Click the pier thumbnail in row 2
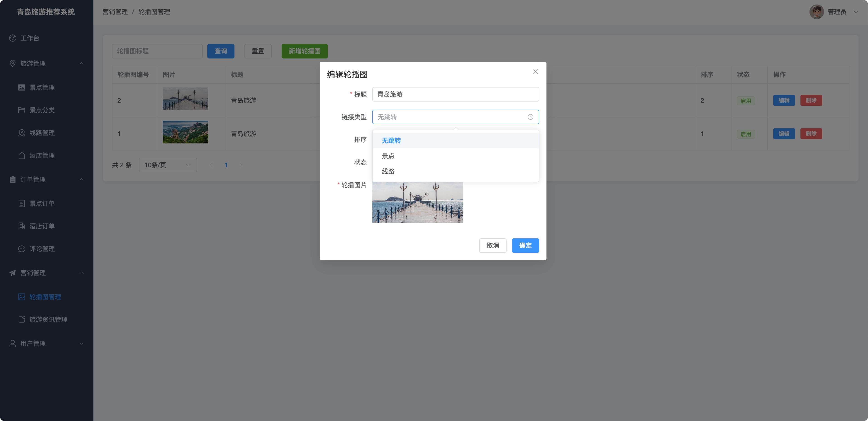This screenshot has width=868, height=421. (185, 99)
